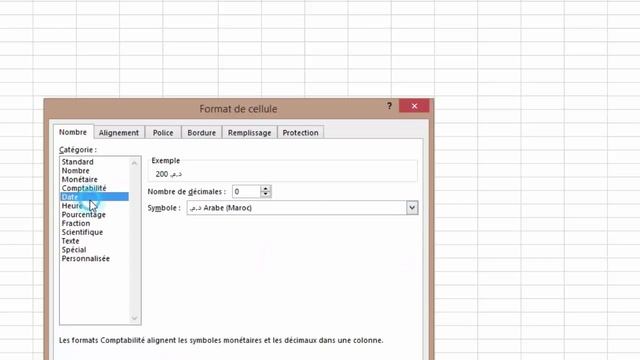
Task: Open the Police tab
Action: [x=163, y=133]
